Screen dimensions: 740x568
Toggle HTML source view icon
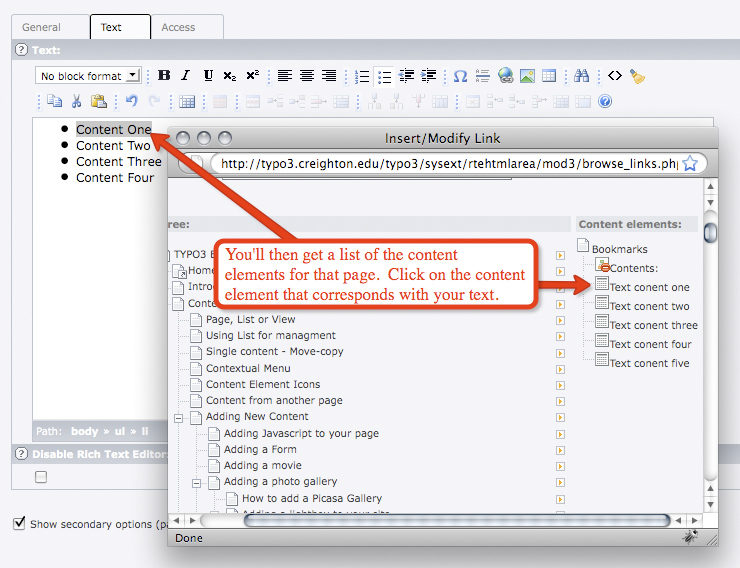coord(615,76)
